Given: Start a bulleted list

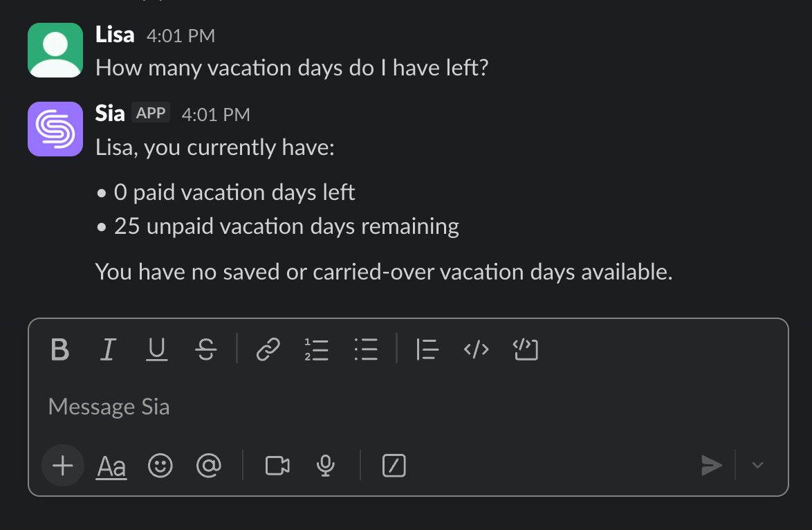Looking at the screenshot, I should pos(366,350).
